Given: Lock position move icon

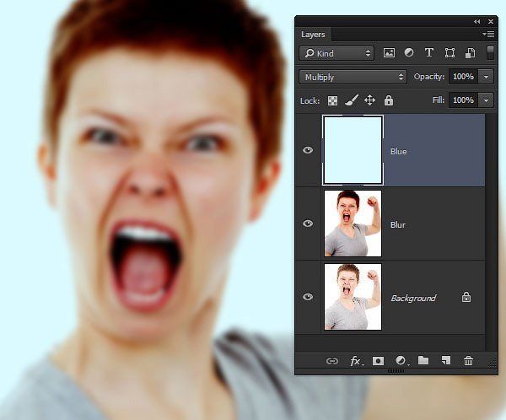Looking at the screenshot, I should (369, 100).
